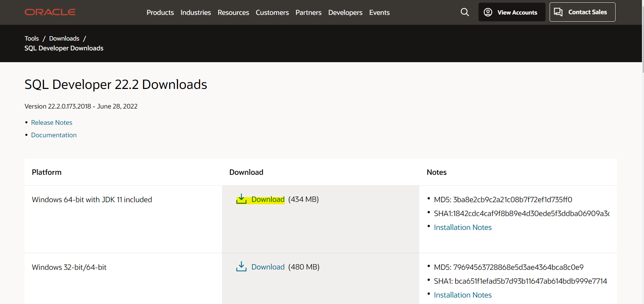Open the Documentation link
Viewport: 644px width, 304px height.
pyautogui.click(x=54, y=135)
